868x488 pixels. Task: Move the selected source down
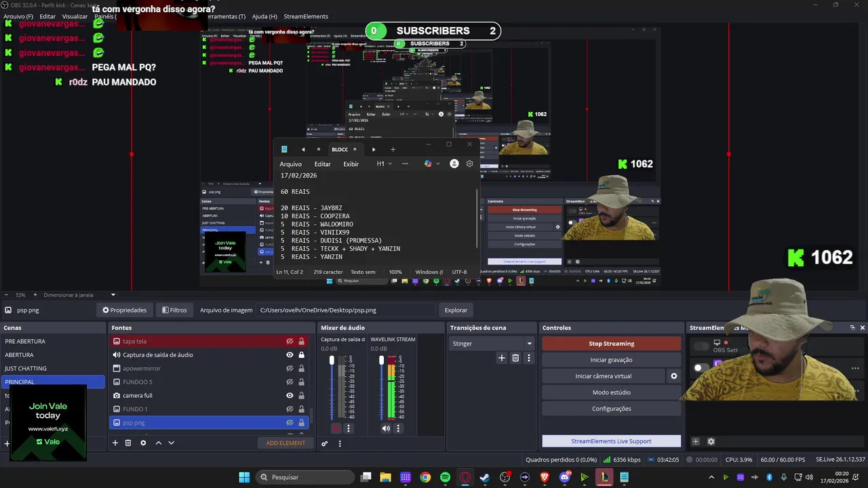[171, 443]
